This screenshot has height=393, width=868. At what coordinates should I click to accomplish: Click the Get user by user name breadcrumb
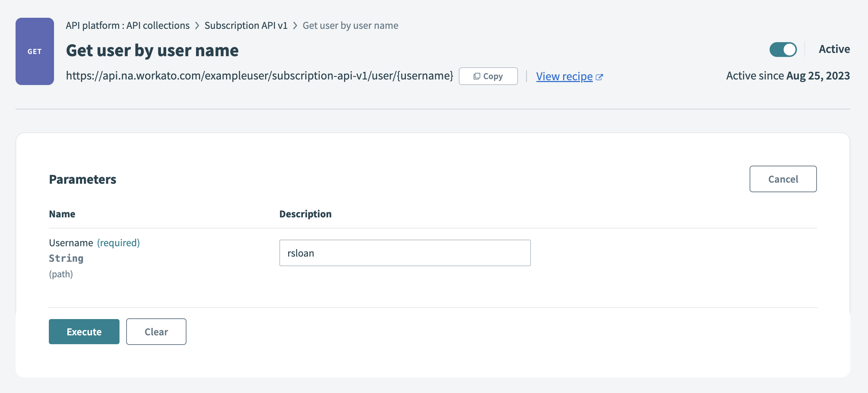click(x=350, y=25)
